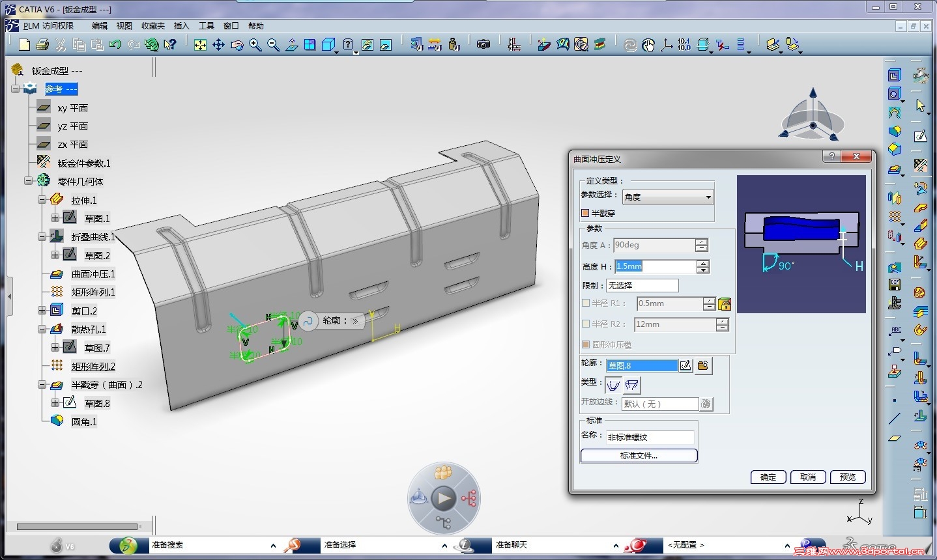937x560 pixels.
Task: Click the lock icon next to 半径 R1
Action: [725, 303]
